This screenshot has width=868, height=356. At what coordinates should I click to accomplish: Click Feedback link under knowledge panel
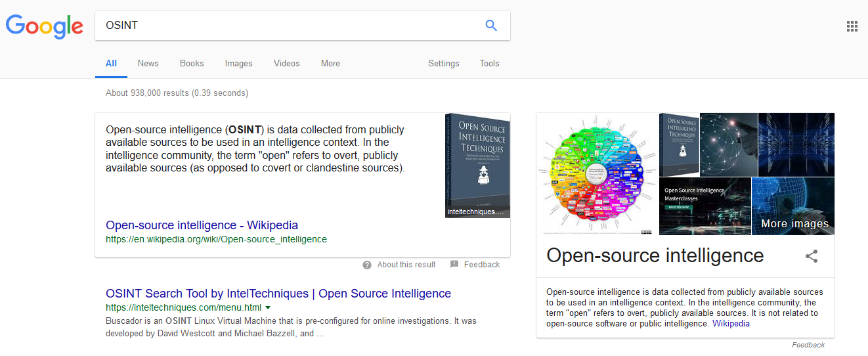pyautogui.click(x=808, y=345)
